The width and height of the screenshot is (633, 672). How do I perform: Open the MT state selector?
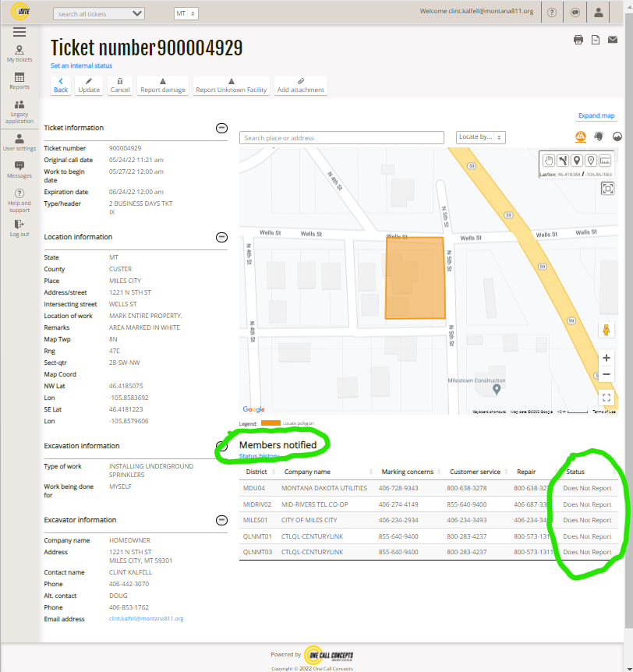pyautogui.click(x=186, y=13)
